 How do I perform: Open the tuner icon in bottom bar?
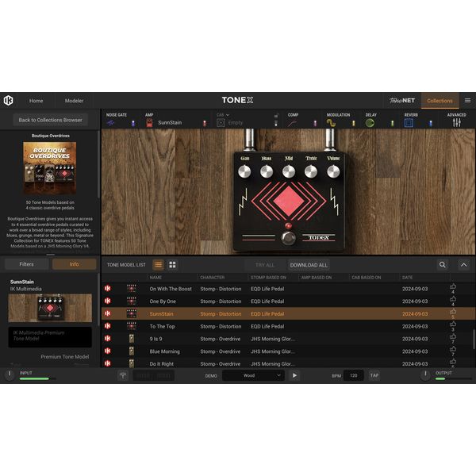pyautogui.click(x=123, y=375)
